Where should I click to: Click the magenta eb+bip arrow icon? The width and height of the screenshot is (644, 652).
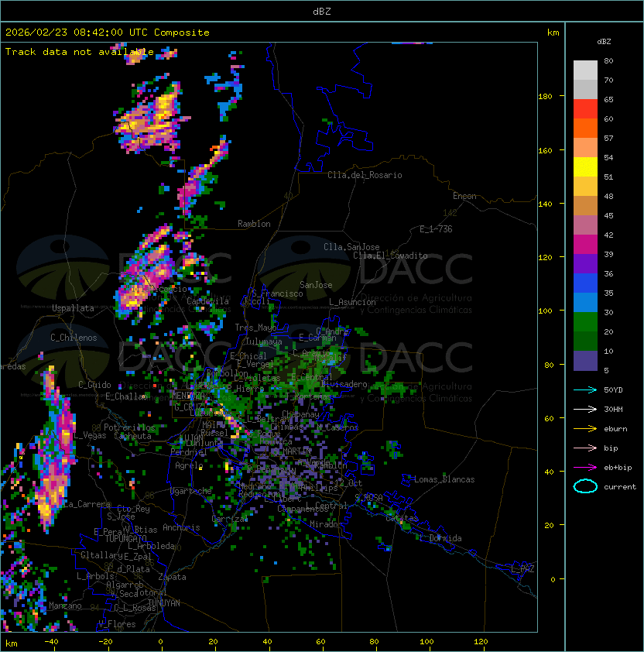(x=585, y=468)
